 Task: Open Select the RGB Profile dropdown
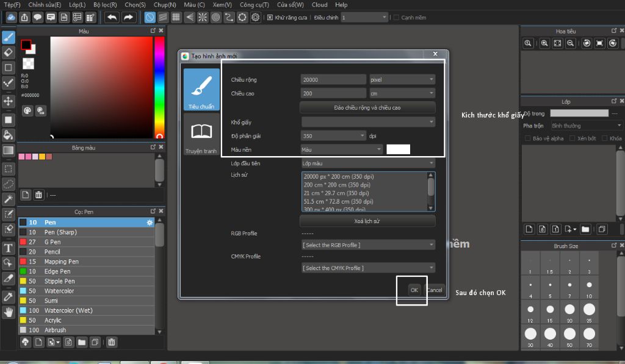(x=368, y=245)
